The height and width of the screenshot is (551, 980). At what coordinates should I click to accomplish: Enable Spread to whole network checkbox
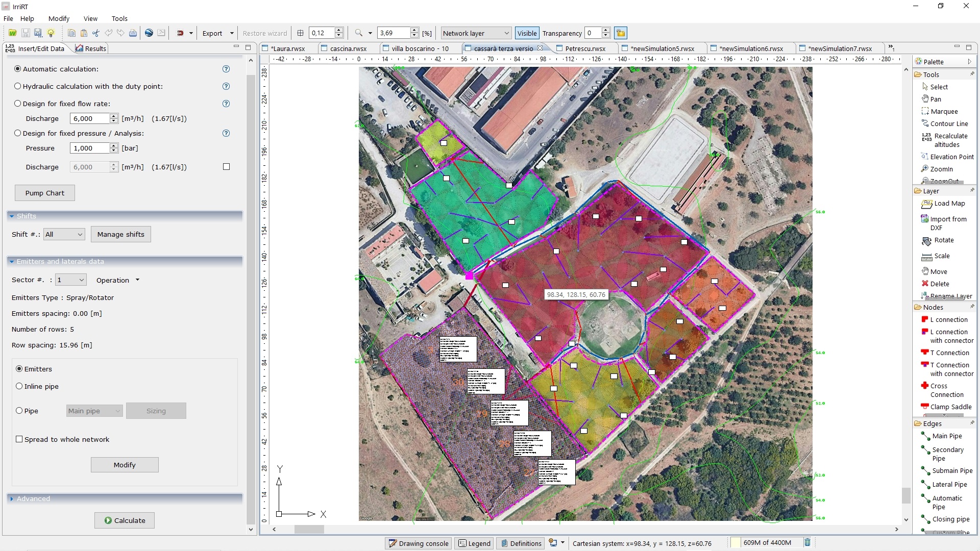pyautogui.click(x=19, y=439)
